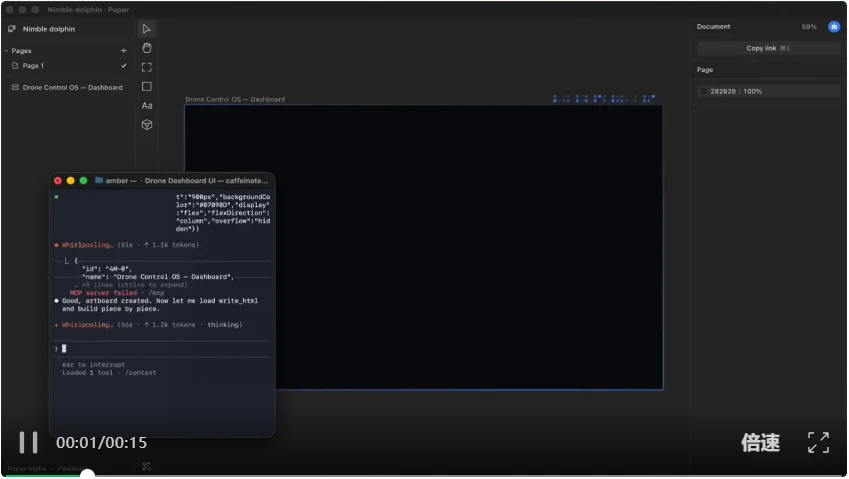849x479 pixels.
Task: Collapse the Pages section chevron
Action: point(6,50)
